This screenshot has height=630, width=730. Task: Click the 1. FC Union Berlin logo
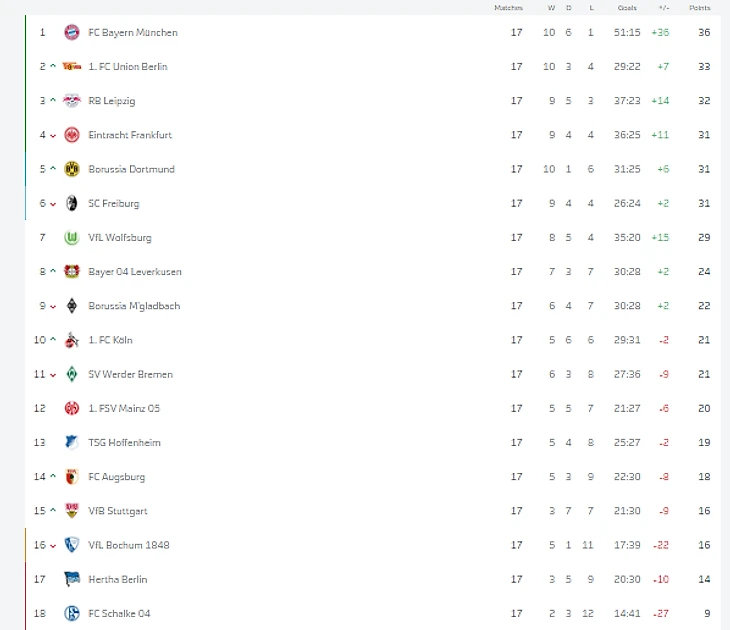tap(72, 66)
